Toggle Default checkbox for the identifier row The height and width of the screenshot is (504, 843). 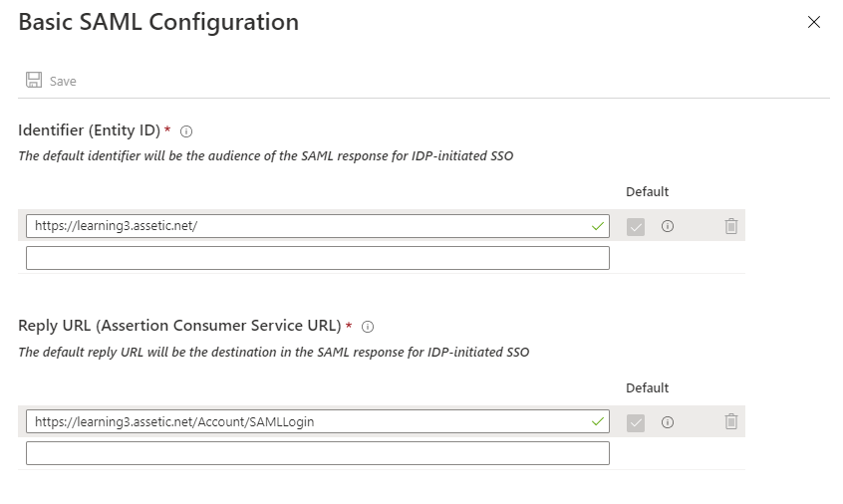pos(636,227)
